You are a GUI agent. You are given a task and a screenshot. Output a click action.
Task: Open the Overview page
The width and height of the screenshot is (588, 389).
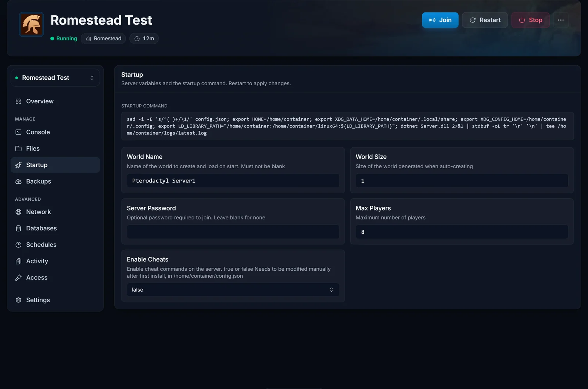pyautogui.click(x=55, y=101)
